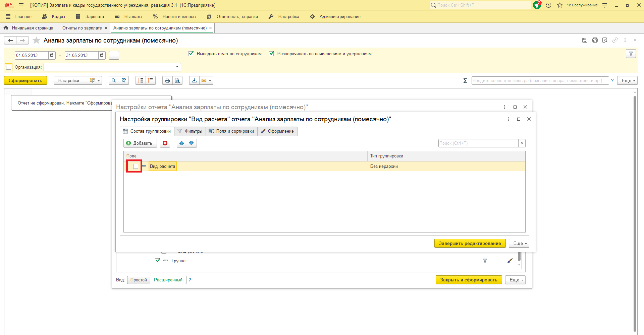
Task: Open the Администрирование menu
Action: point(335,16)
